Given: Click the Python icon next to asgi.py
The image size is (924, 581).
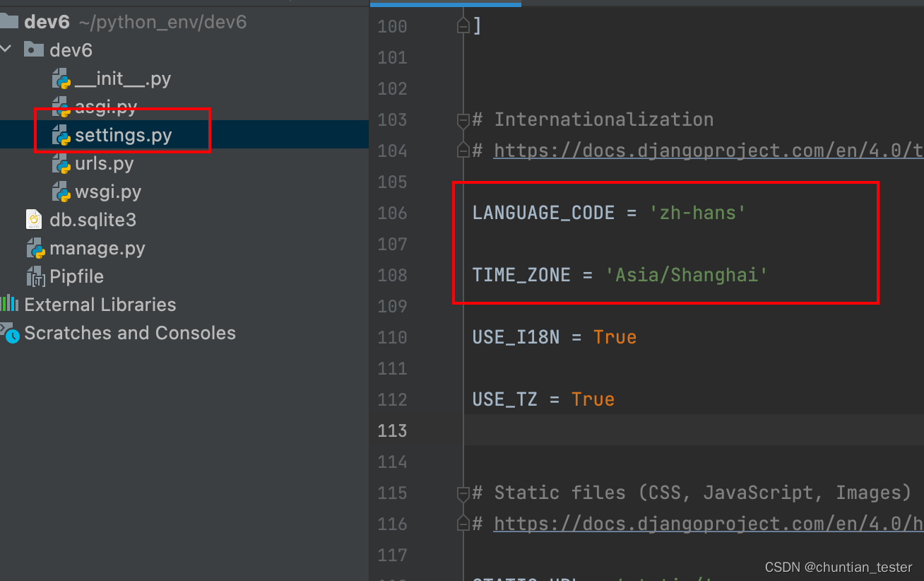Looking at the screenshot, I should 62,107.
